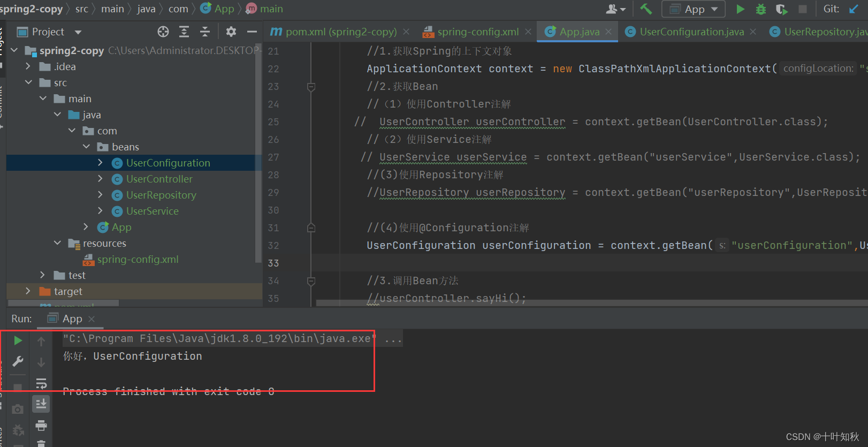The height and width of the screenshot is (447, 868).
Task: Open run settings wrench icon
Action: click(x=18, y=361)
